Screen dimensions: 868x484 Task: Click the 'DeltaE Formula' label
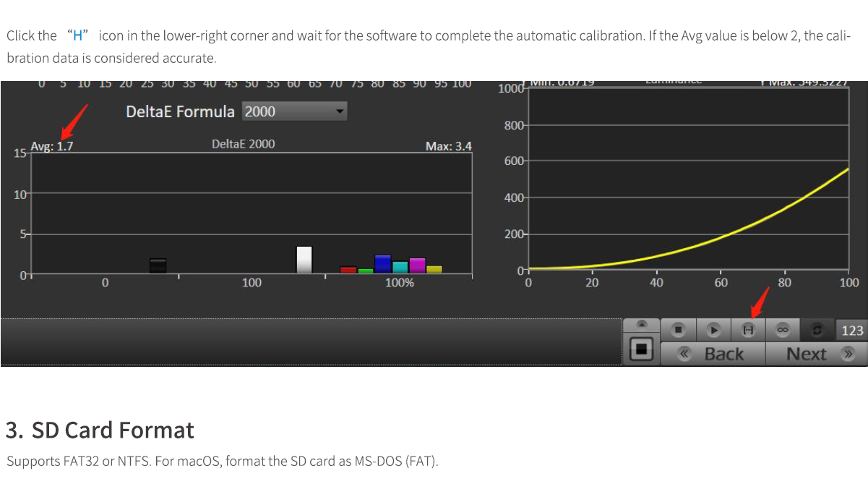(180, 111)
